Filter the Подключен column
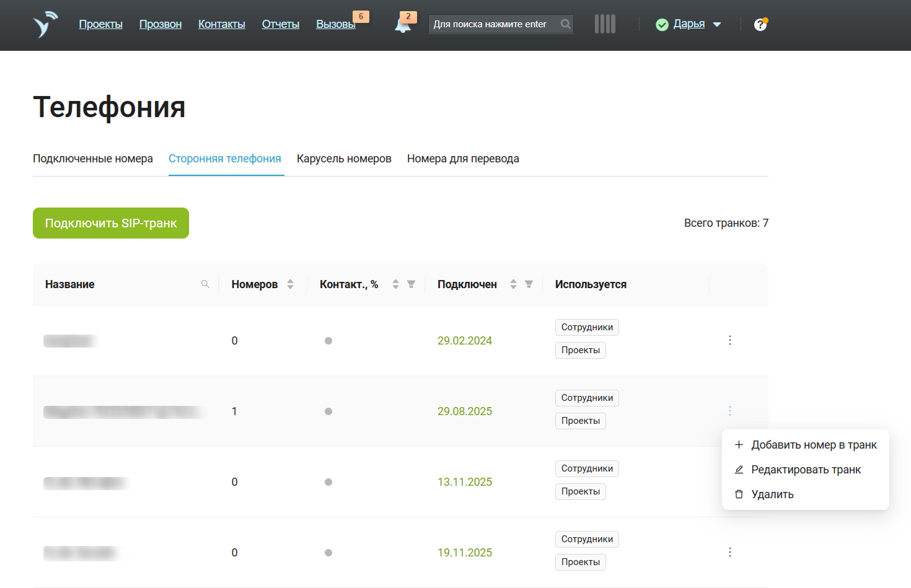Image resolution: width=911 pixels, height=588 pixels. (x=529, y=284)
